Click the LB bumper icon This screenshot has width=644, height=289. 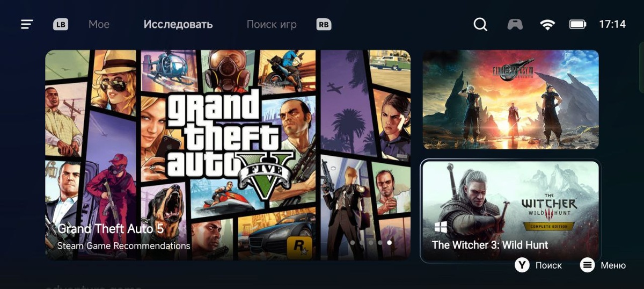(60, 24)
